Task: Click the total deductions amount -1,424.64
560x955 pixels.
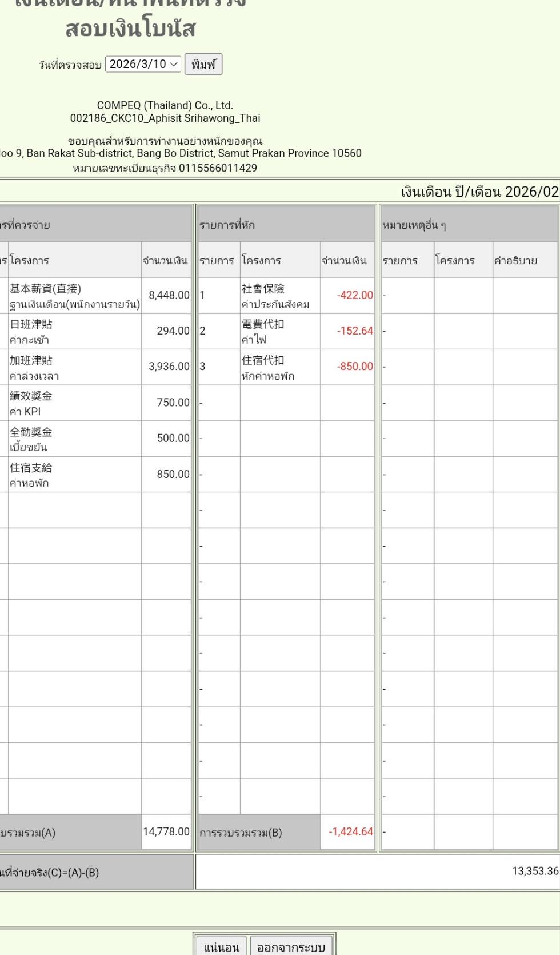Action: [350, 831]
